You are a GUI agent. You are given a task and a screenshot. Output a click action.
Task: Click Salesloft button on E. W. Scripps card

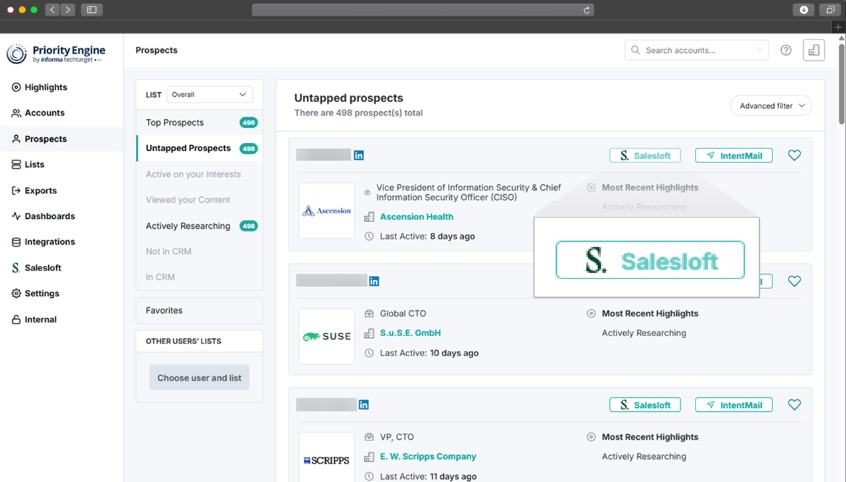pyautogui.click(x=645, y=405)
